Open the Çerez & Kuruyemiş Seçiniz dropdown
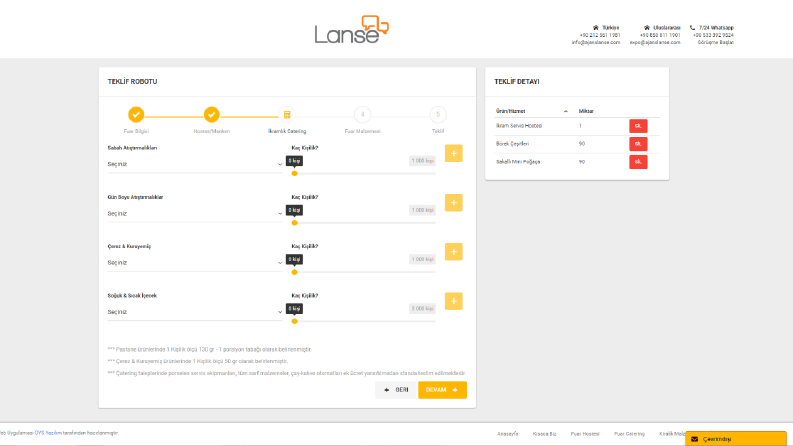 click(x=195, y=263)
